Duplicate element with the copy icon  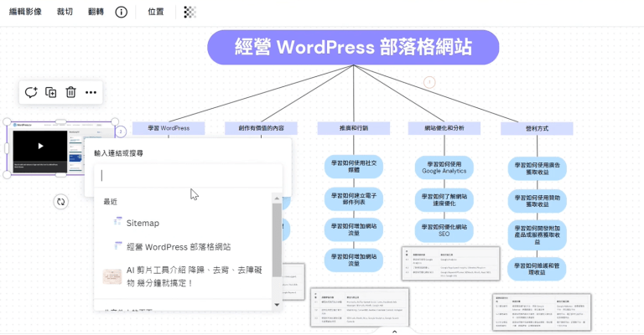click(x=50, y=92)
